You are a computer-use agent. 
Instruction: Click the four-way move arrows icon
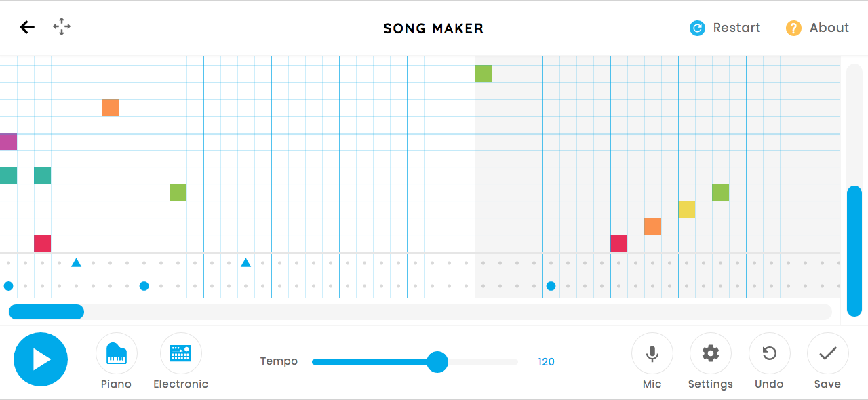pyautogui.click(x=62, y=27)
